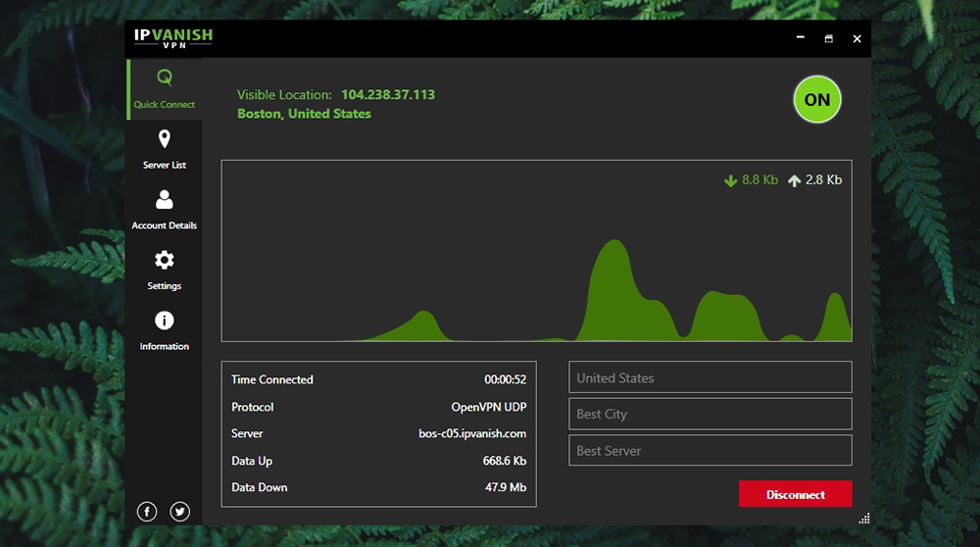Click the red Disconnect button

795,494
